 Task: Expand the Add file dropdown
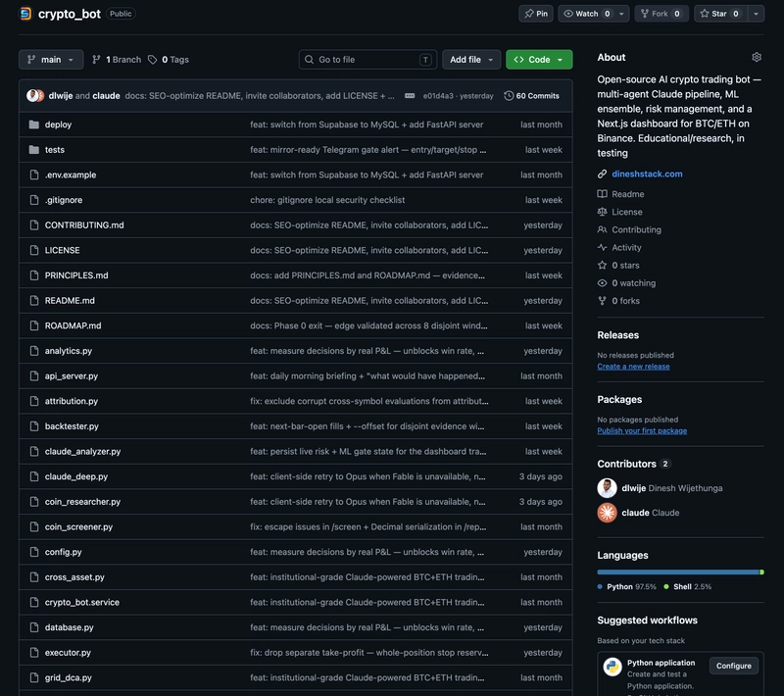coord(471,60)
